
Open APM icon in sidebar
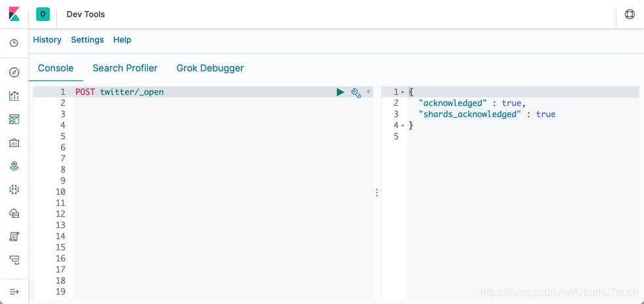tap(14, 260)
